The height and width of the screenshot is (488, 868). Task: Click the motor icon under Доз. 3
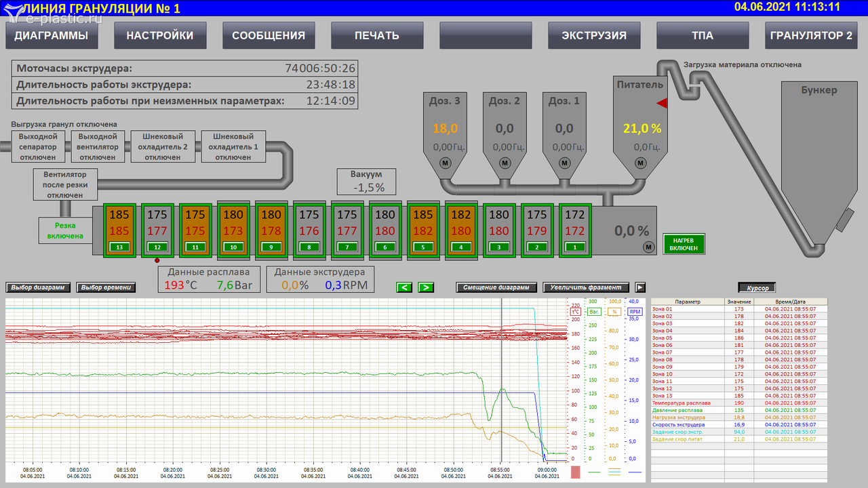[446, 163]
